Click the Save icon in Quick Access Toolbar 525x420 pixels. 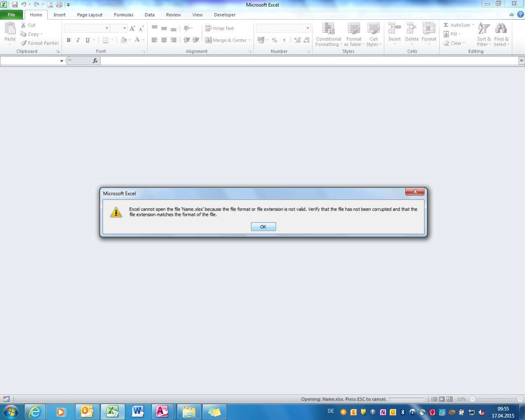point(15,5)
